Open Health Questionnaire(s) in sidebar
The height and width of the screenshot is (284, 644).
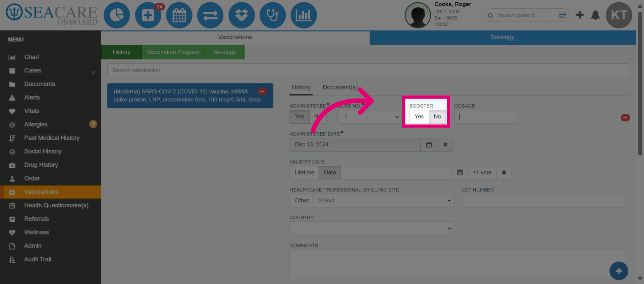[x=51, y=205]
